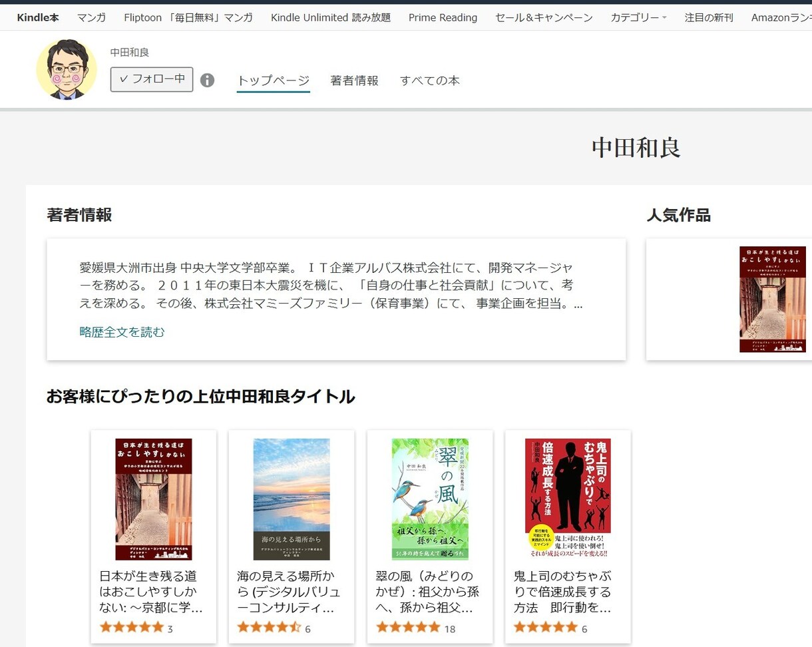Open the カテゴリー dropdown menu
812x647 pixels.
[x=638, y=17]
